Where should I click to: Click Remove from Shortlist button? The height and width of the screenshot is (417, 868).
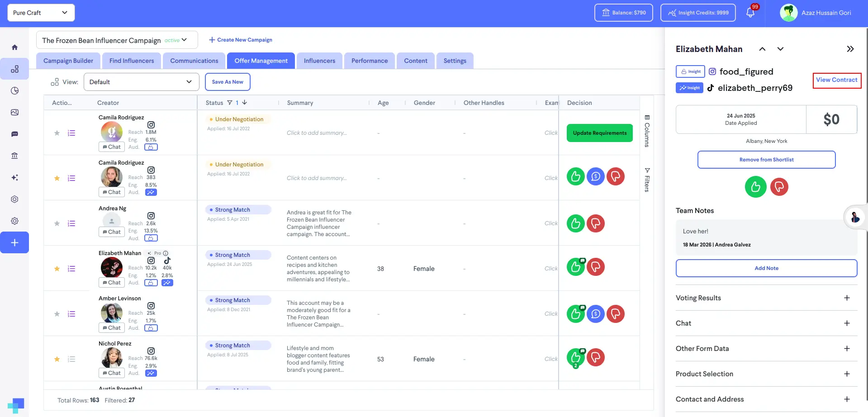[766, 160]
